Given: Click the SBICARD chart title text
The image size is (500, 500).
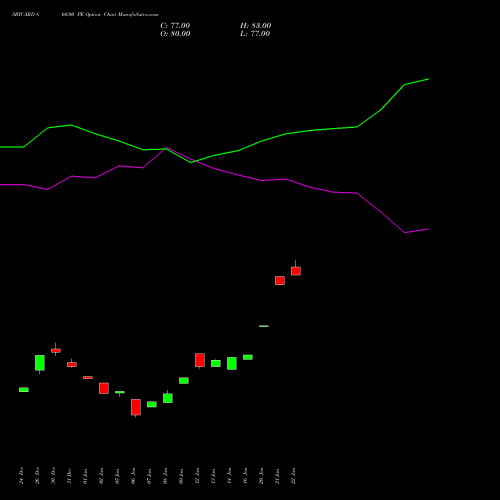Looking at the screenshot, I should click(85, 14).
